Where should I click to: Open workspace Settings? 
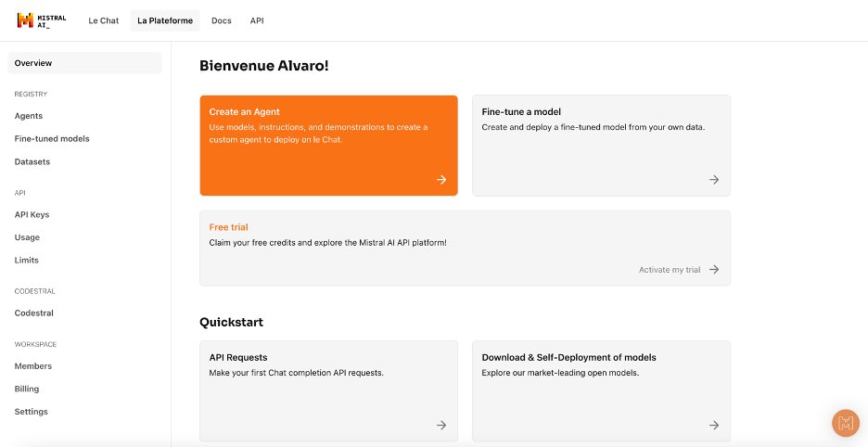(31, 412)
